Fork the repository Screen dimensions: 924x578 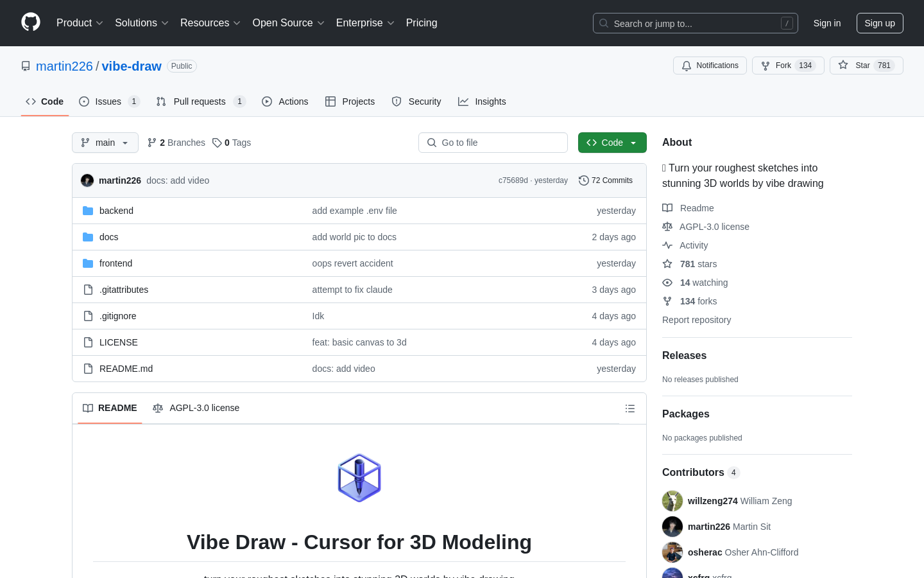point(788,66)
